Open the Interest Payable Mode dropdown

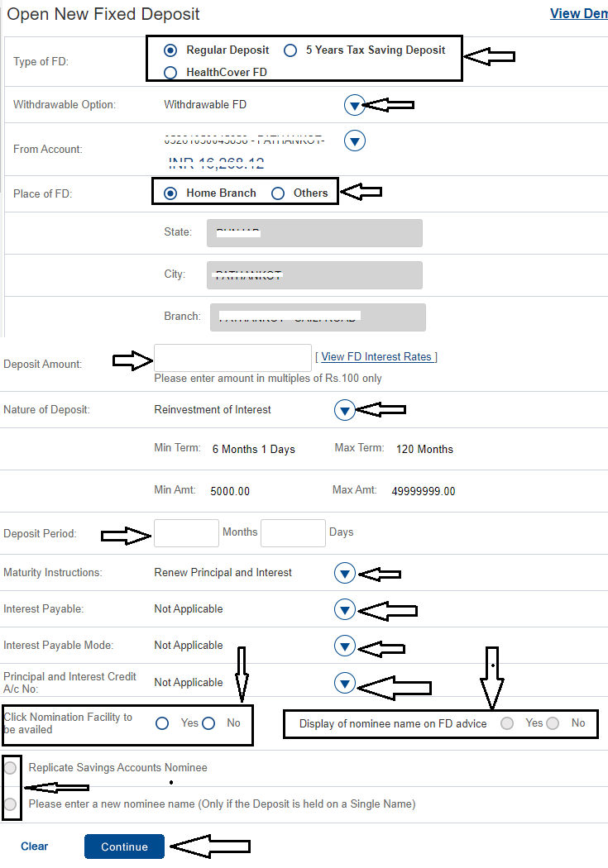click(344, 646)
